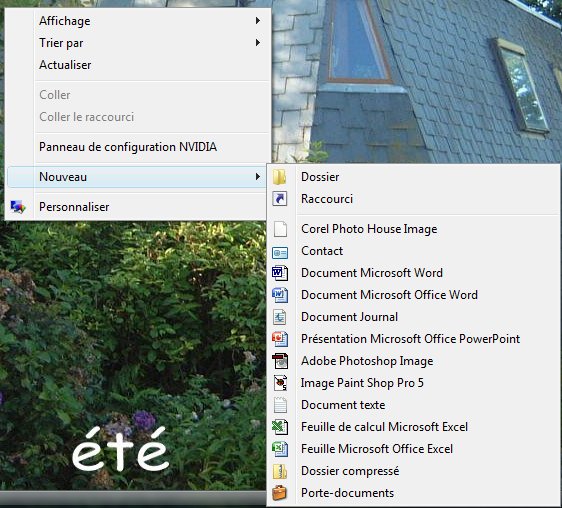Expand the Affichage submenu arrow
Image resolution: width=562 pixels, height=508 pixels.
257,21
